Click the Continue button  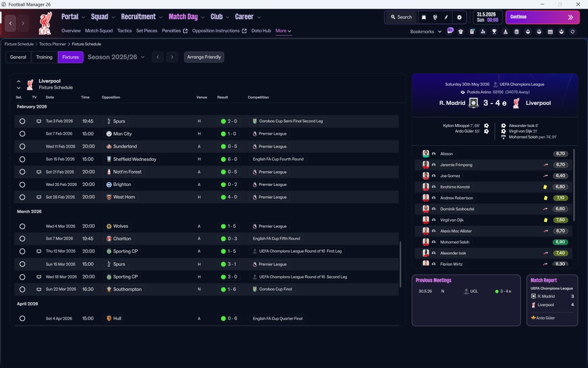[x=543, y=17]
